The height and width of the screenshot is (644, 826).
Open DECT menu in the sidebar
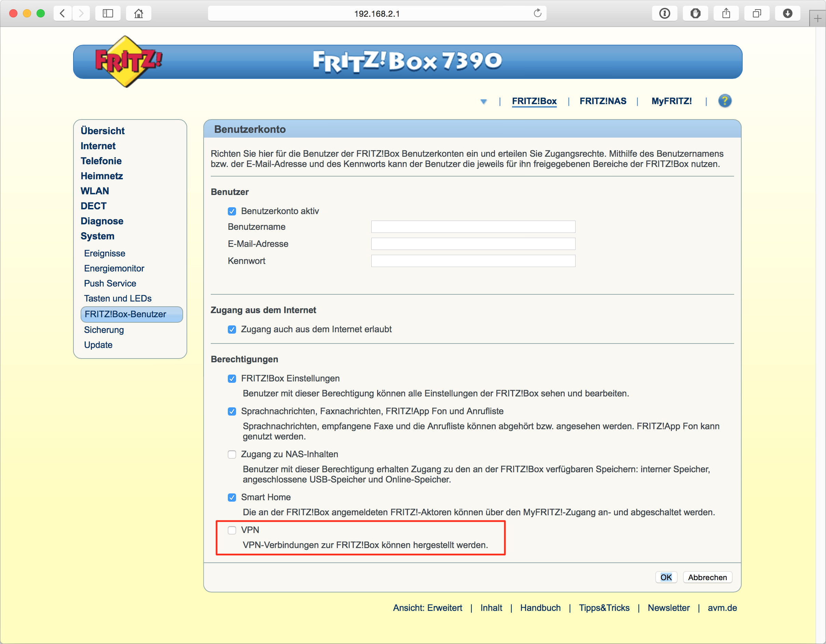93,206
